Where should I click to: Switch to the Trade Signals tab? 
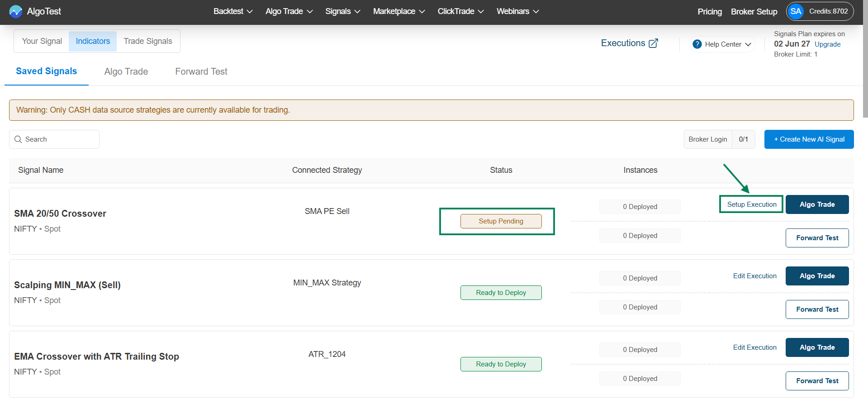pos(148,41)
